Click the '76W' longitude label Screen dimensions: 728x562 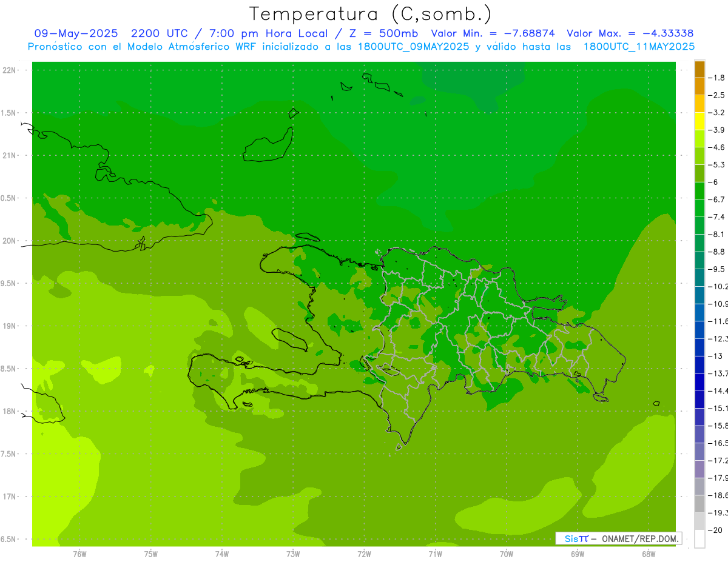(79, 554)
